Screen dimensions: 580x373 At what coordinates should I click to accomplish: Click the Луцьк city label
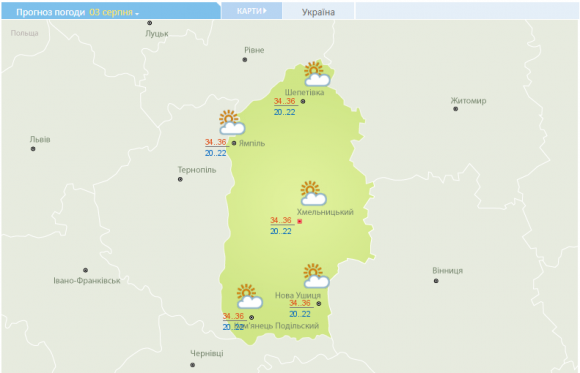(157, 34)
